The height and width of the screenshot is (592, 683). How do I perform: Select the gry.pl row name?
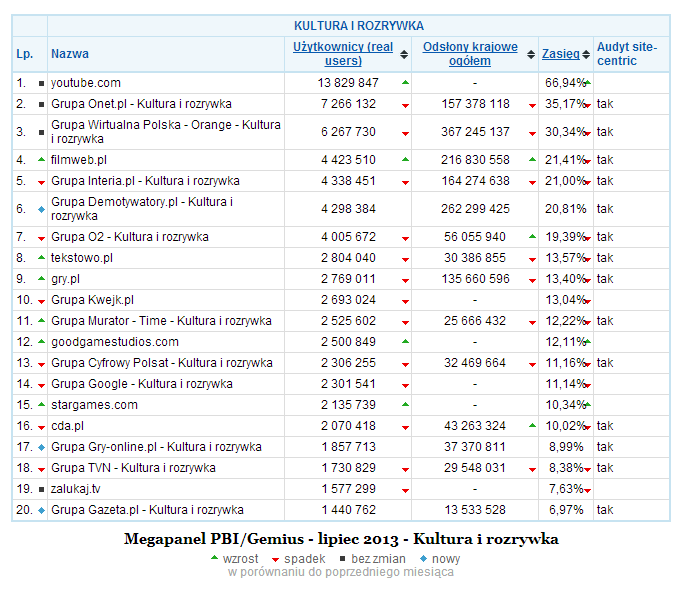coord(65,278)
